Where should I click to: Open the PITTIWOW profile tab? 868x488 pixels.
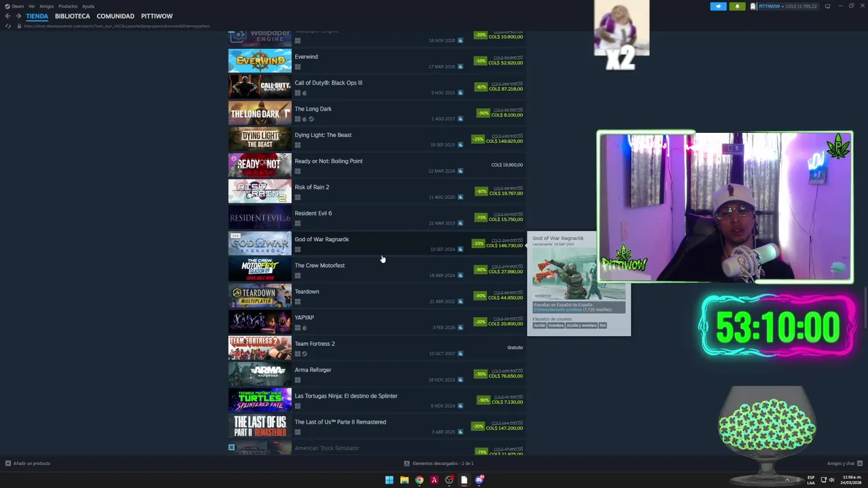[x=157, y=16]
